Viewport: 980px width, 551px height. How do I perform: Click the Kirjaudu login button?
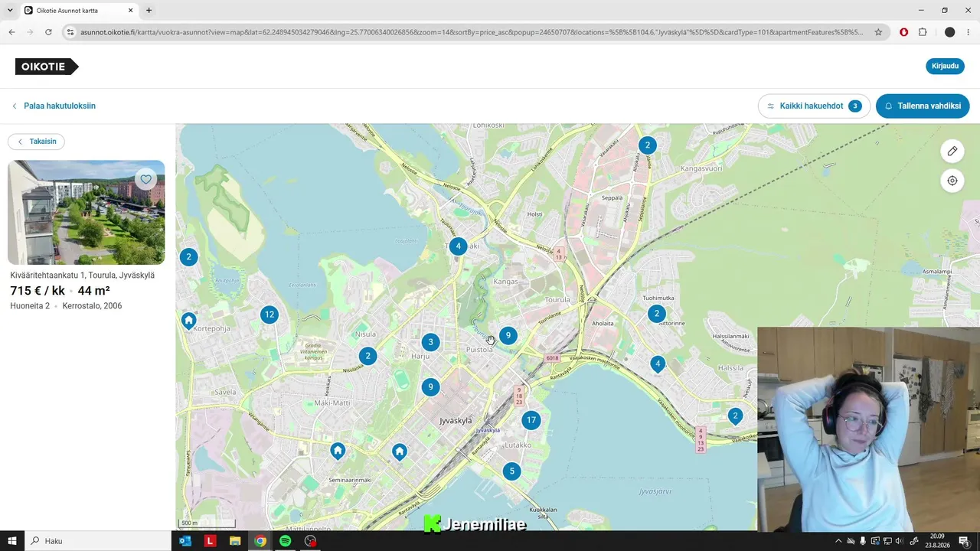[x=945, y=66]
